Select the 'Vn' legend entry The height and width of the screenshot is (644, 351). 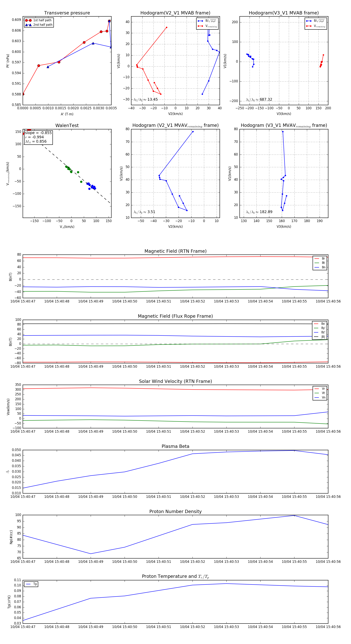320,398
